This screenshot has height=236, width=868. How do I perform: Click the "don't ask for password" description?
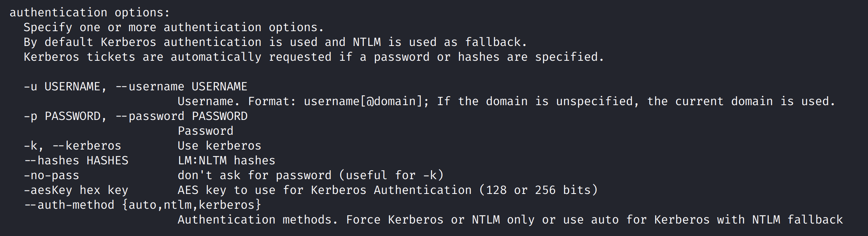click(x=255, y=175)
